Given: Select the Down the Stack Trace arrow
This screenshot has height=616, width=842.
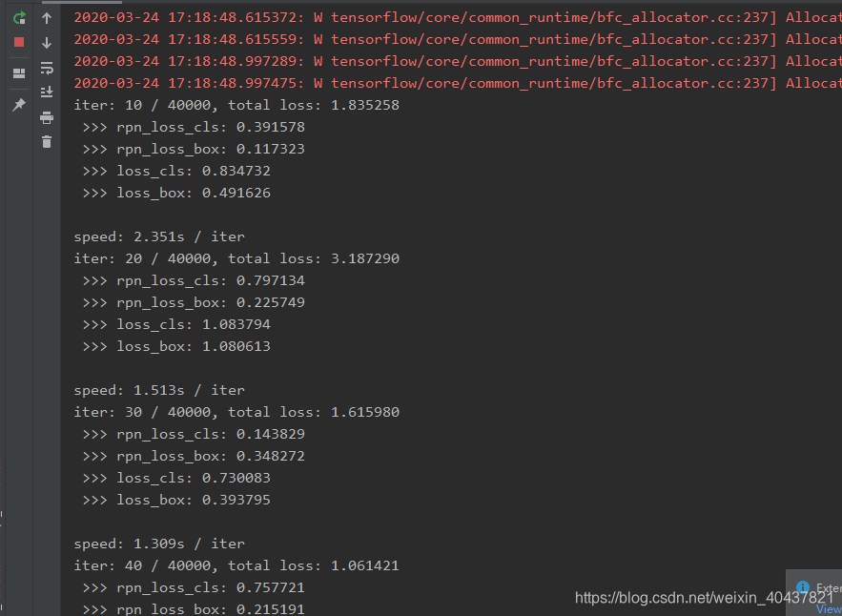Looking at the screenshot, I should click(46, 41).
